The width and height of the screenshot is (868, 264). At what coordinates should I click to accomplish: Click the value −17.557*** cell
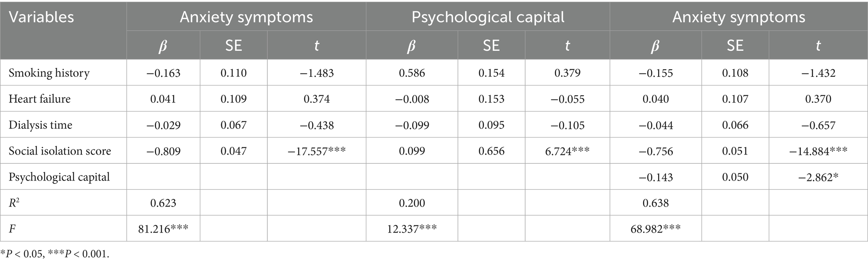pos(316,151)
